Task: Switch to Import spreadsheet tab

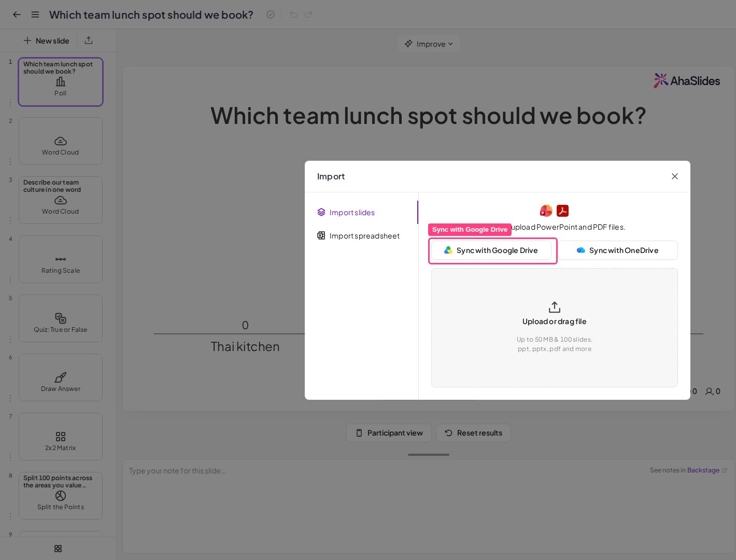Action: point(362,236)
